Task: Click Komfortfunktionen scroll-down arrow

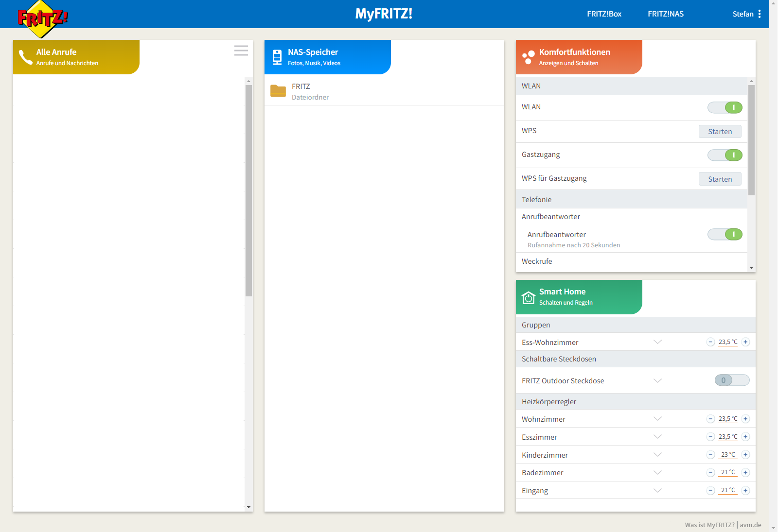Action: click(x=752, y=268)
